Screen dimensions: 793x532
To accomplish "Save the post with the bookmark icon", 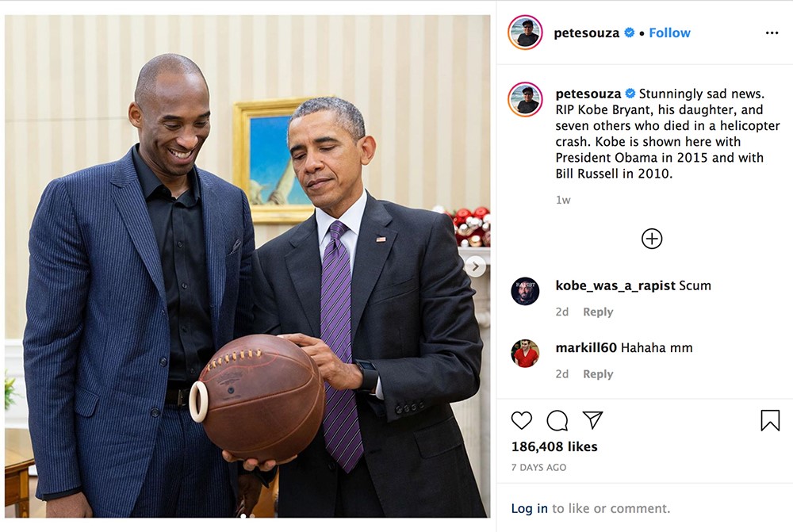I will [770, 420].
